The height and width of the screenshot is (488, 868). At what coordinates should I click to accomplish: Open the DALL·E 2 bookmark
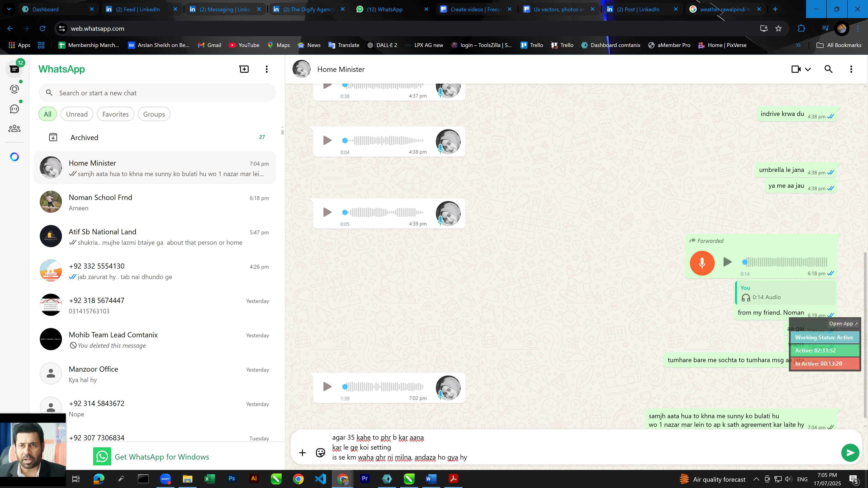382,45
